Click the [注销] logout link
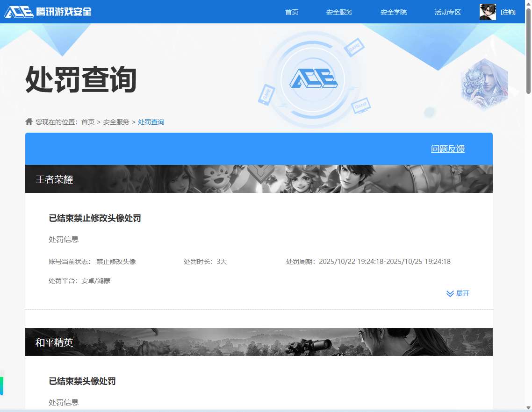Viewport: 532px width, 412px height. click(x=508, y=12)
